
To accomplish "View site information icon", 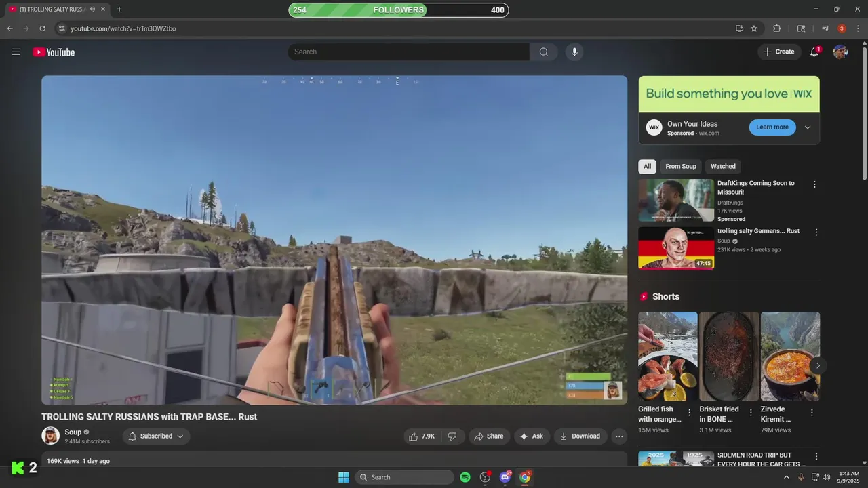I will pyautogui.click(x=62, y=28).
